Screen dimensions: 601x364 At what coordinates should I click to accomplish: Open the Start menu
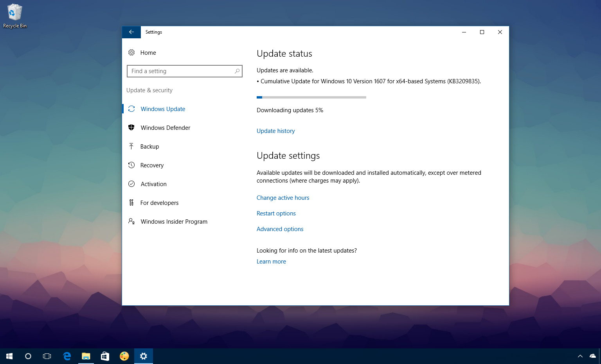[x=9, y=356]
